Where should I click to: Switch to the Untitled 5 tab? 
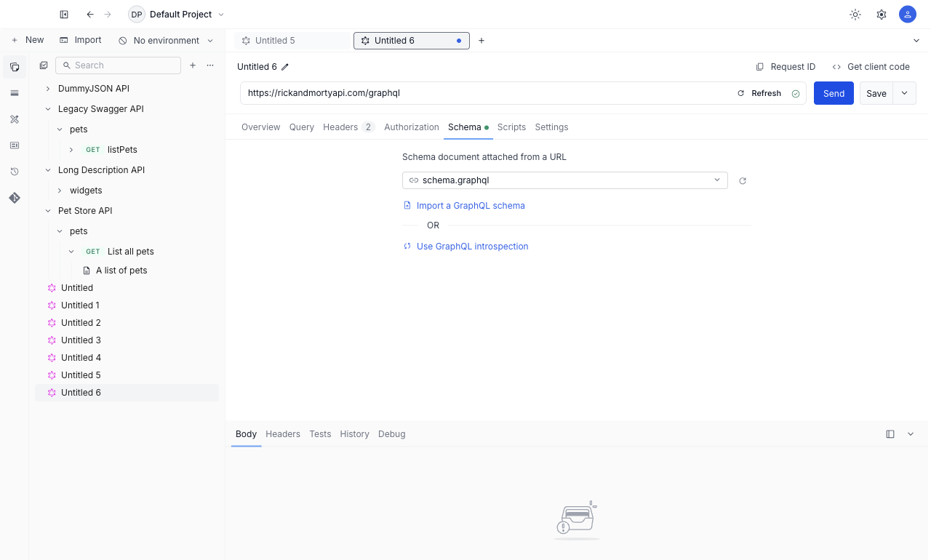coord(293,41)
